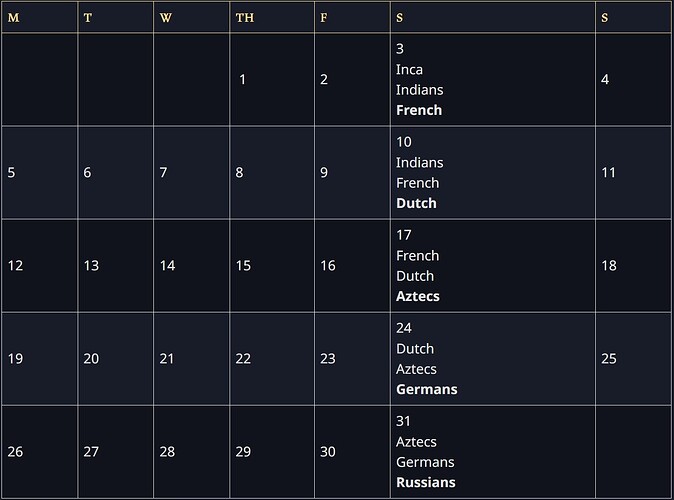Click Sunday date 4 cell
The image size is (674, 500).
605,80
